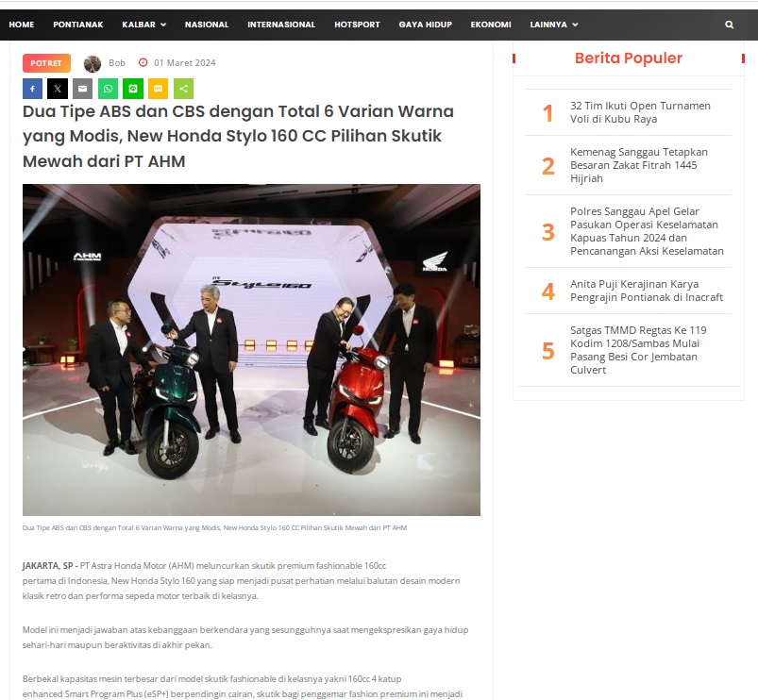
Task: Open popular story about 32 Tim voli tournament
Action: (x=640, y=112)
